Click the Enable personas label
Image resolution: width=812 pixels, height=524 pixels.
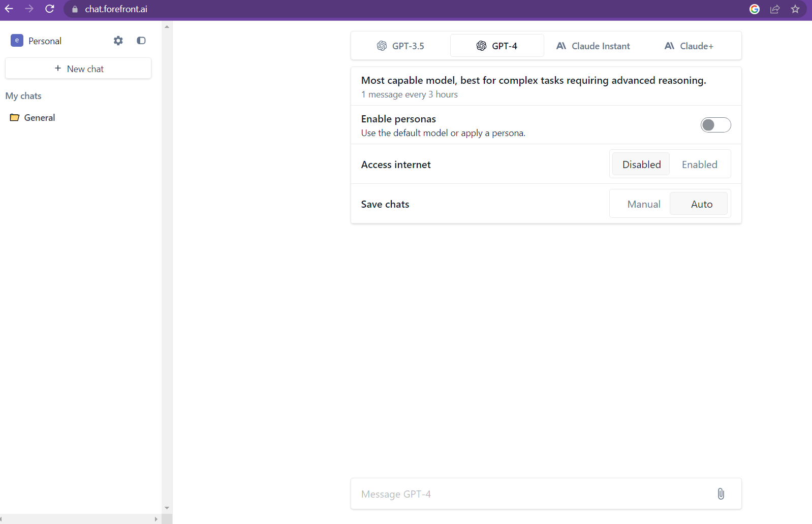(398, 119)
